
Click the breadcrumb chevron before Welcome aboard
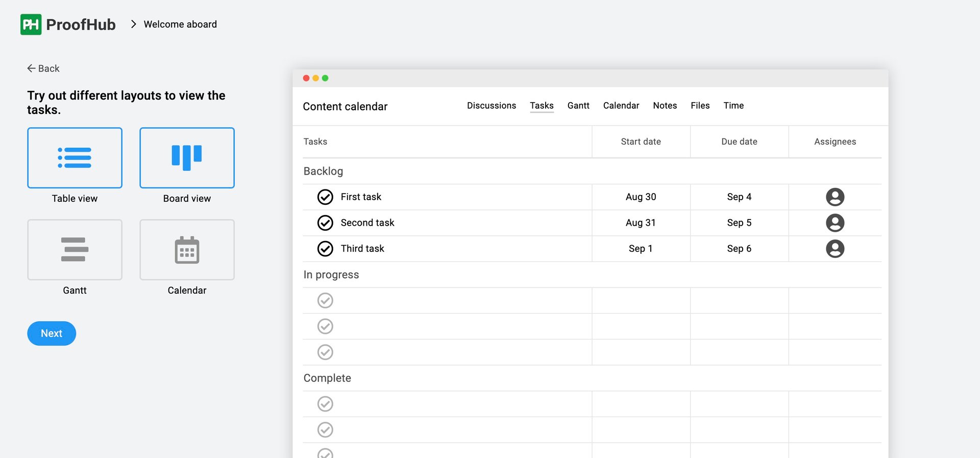point(134,24)
